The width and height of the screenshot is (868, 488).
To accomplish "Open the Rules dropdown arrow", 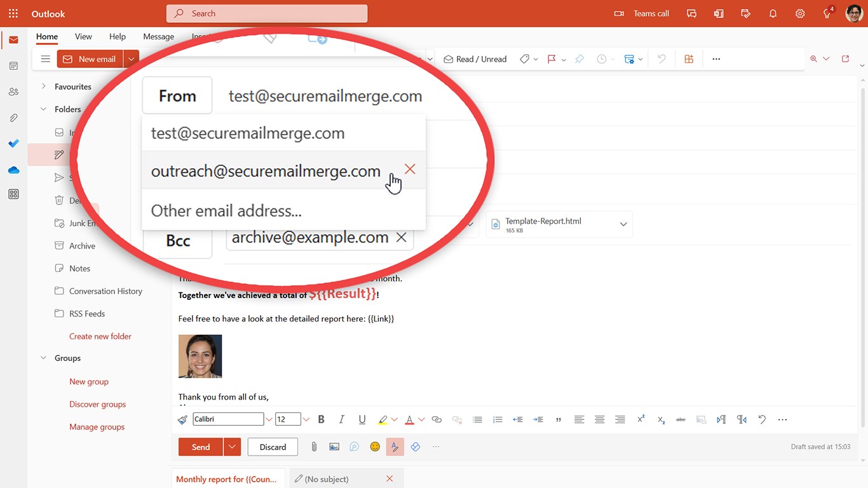I will coord(641,60).
